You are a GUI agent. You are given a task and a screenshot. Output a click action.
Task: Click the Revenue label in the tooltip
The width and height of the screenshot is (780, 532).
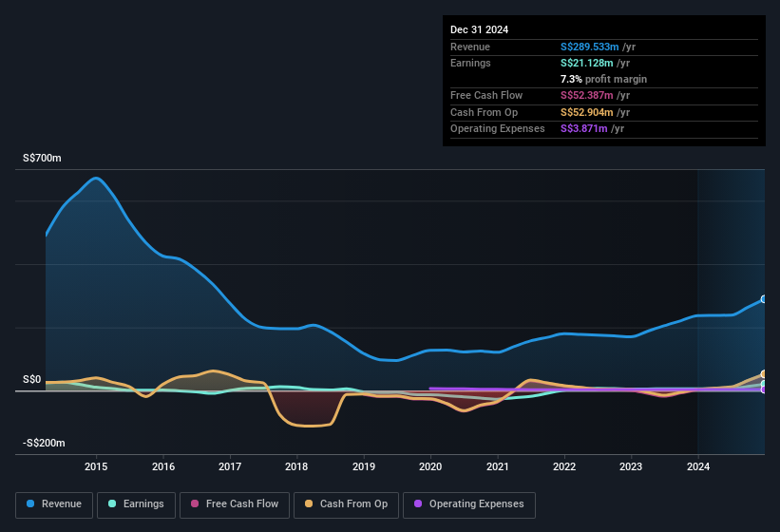pos(470,47)
